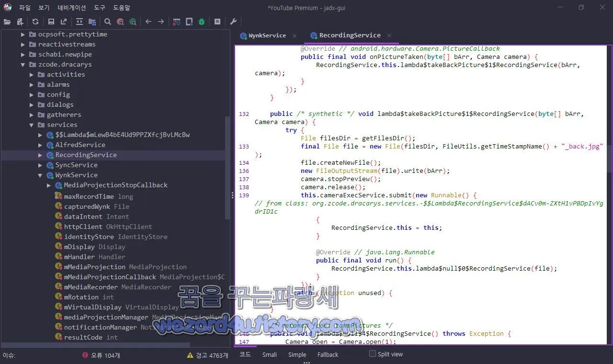The width and height of the screenshot is (613, 364).
Task: Click the folder icon of gatherers package
Action: pyautogui.click(x=41, y=115)
